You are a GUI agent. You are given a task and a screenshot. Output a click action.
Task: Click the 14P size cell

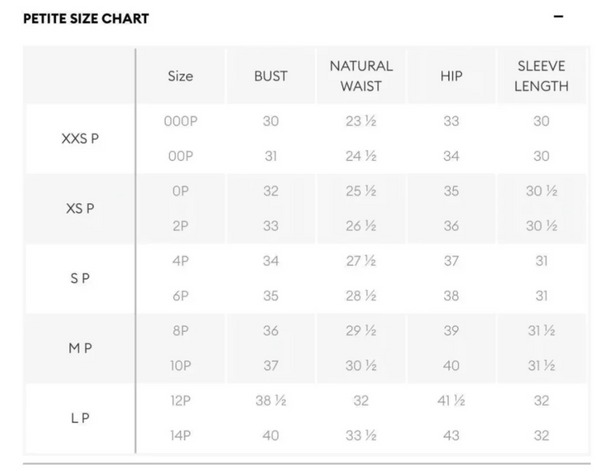point(181,436)
